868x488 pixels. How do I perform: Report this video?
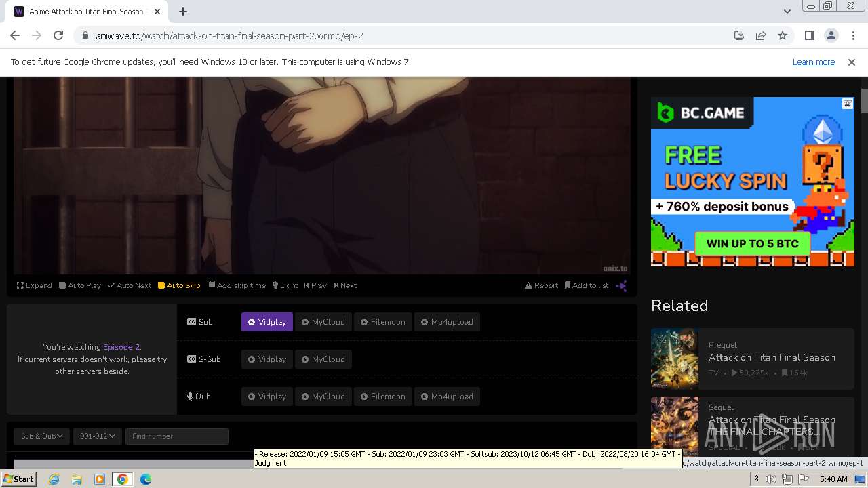(541, 285)
